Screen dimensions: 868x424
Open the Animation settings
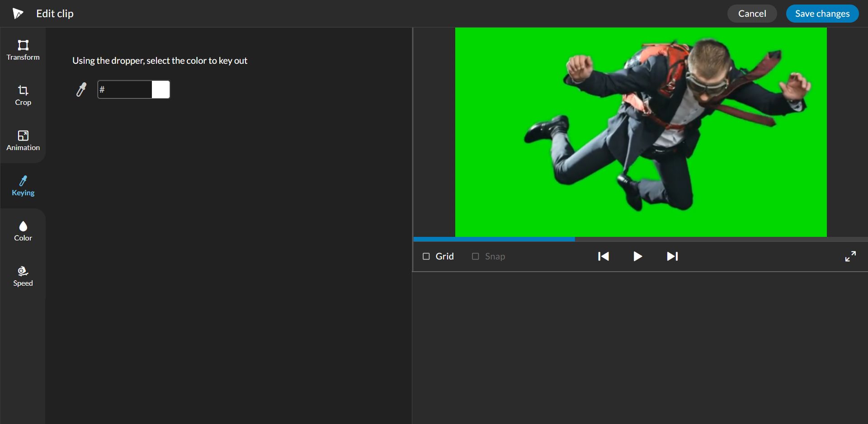click(23, 140)
